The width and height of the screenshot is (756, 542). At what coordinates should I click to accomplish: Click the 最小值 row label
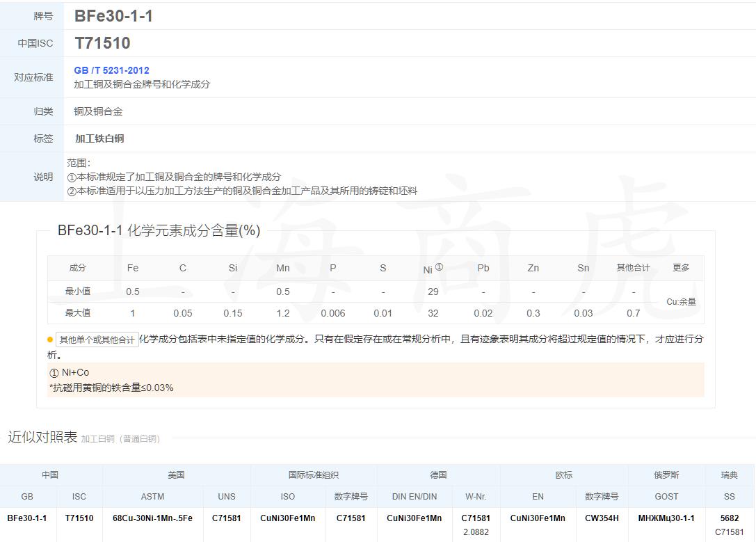click(78, 291)
